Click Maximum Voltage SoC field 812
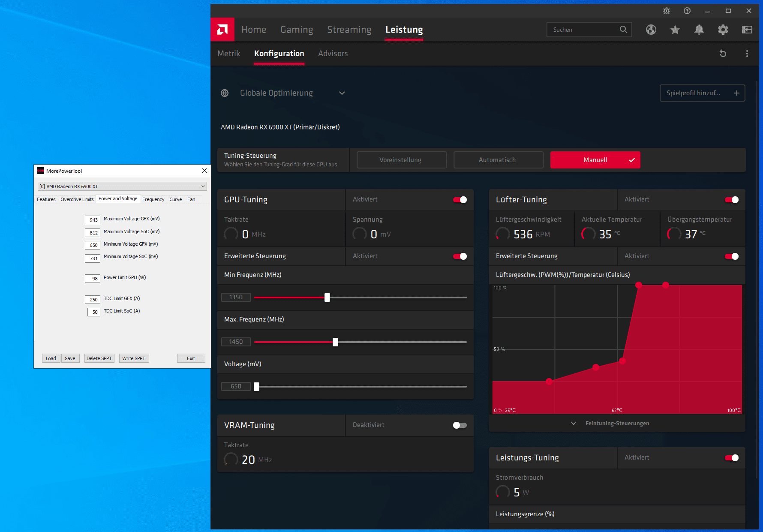763x532 pixels. (x=93, y=233)
